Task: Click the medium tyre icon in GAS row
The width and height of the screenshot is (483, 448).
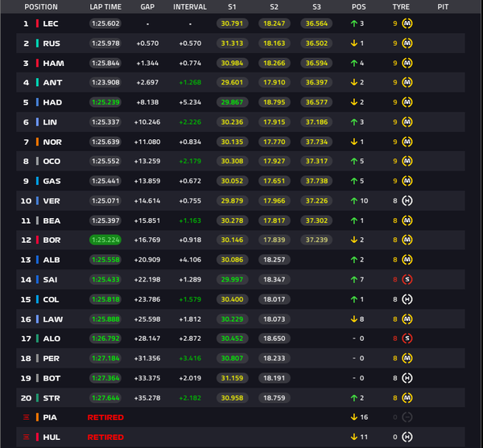Action: click(x=407, y=181)
